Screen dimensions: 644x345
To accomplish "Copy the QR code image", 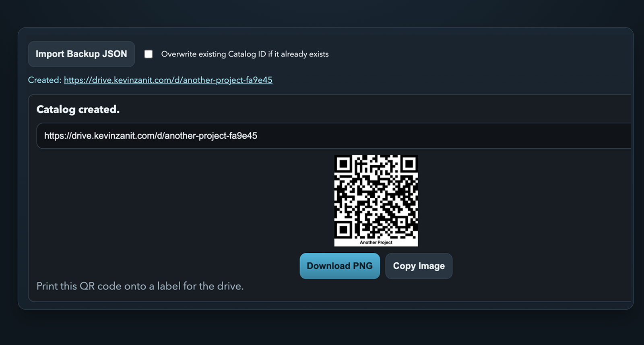I will 419,266.
